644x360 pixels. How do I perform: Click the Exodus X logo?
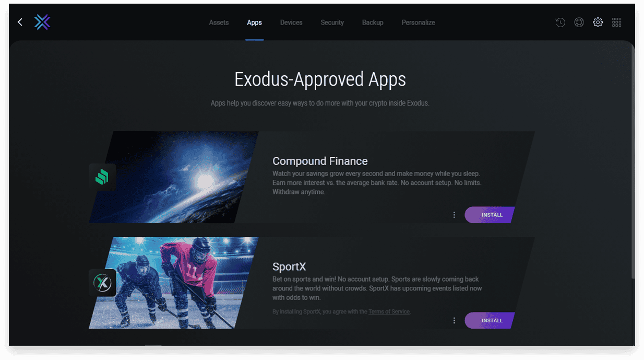42,22
